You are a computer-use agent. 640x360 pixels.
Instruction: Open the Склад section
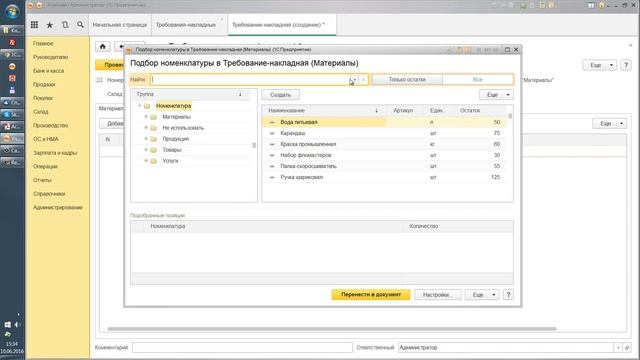41,111
